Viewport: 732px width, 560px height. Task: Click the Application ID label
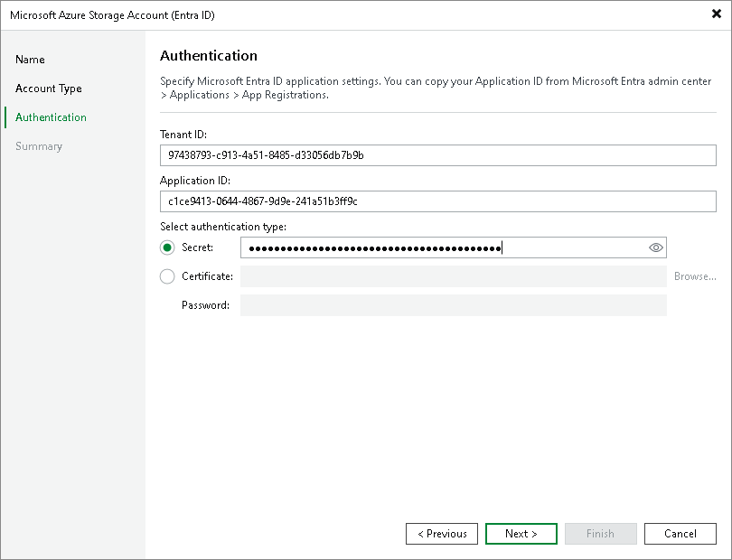click(x=195, y=181)
